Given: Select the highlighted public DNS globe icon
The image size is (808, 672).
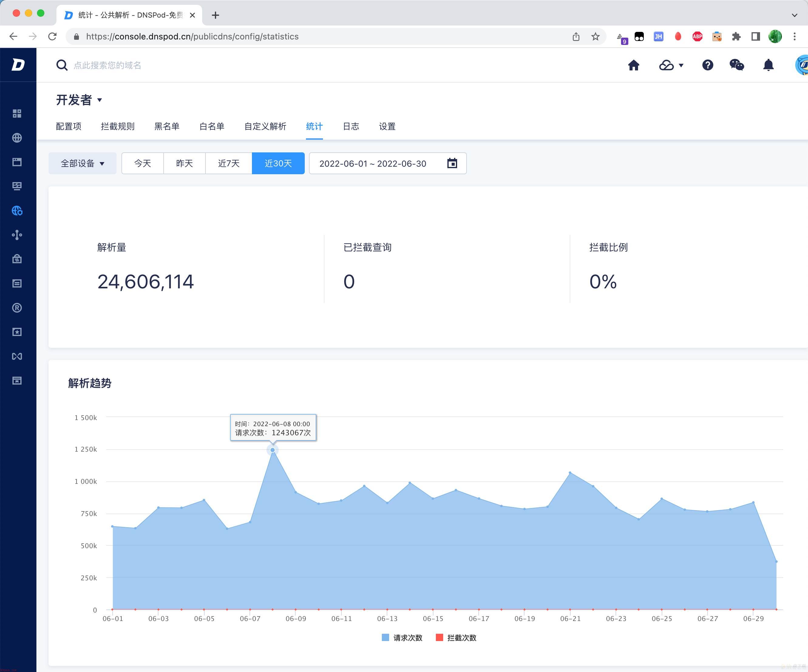Looking at the screenshot, I should (x=17, y=210).
